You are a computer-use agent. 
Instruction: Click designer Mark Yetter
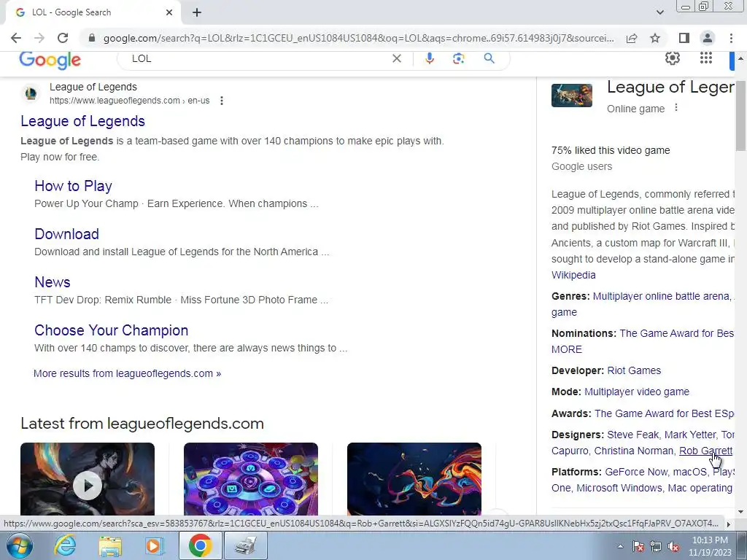(x=690, y=435)
